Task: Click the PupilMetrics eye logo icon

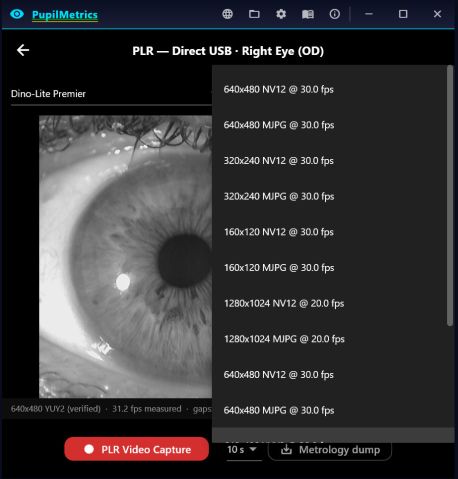Action: click(x=17, y=14)
